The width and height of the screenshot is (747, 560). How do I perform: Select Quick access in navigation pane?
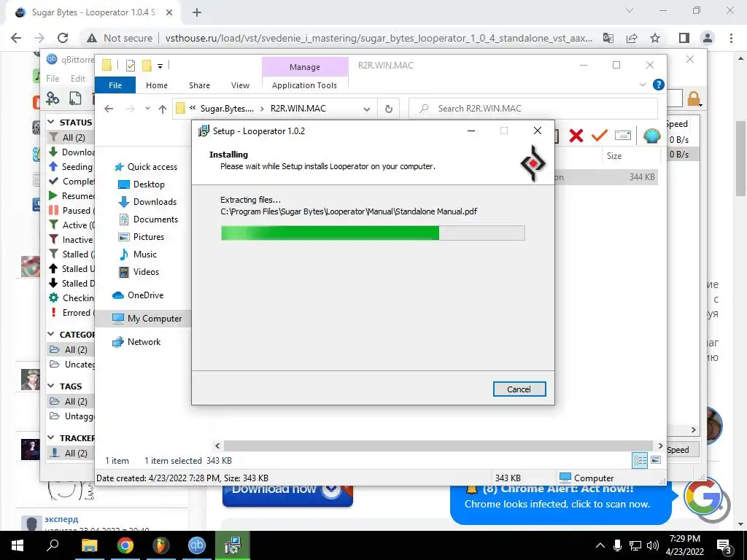pos(146,167)
